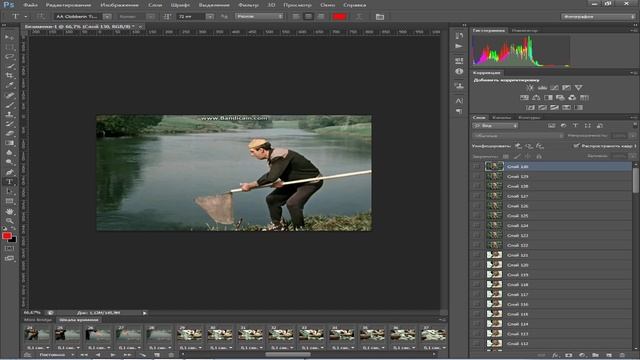Select the Eyedropper tool
640x360 pixels.
click(x=9, y=86)
